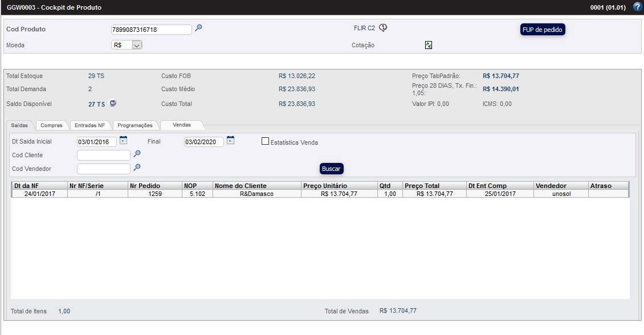Click the Cod Cliente text field
The height and width of the screenshot is (335, 644).
[x=103, y=155]
